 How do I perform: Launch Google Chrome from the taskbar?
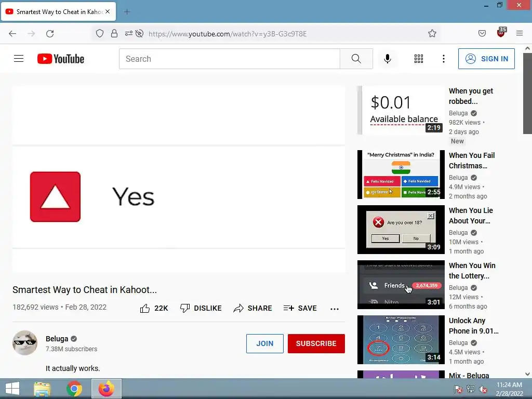[x=74, y=389]
